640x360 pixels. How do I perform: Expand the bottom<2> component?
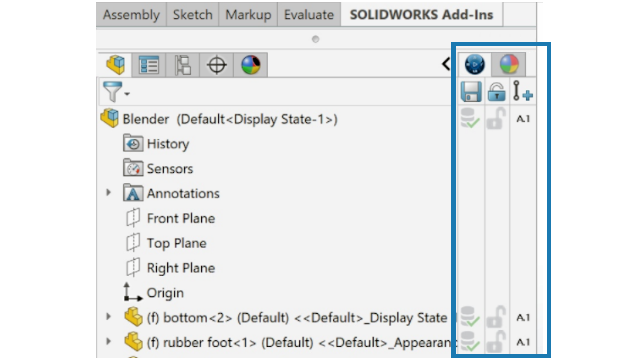click(x=108, y=316)
